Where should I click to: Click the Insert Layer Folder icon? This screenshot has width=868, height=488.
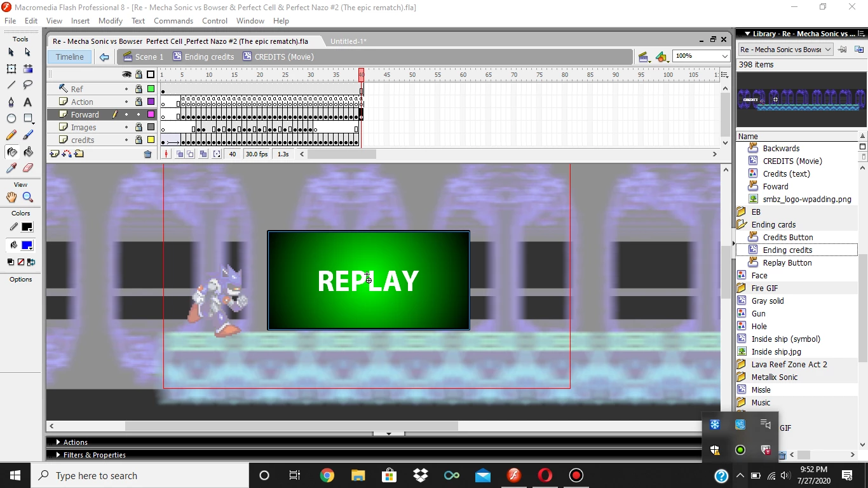click(x=79, y=154)
